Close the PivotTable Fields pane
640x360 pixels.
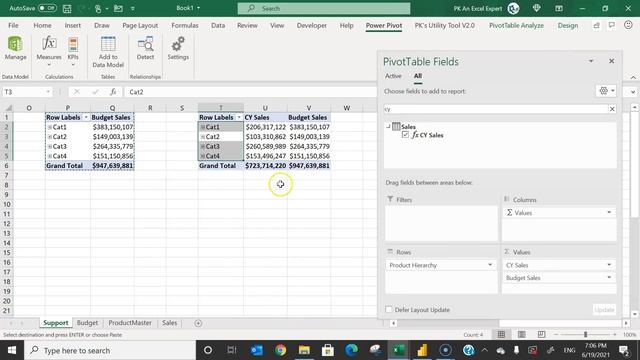pyautogui.click(x=611, y=61)
